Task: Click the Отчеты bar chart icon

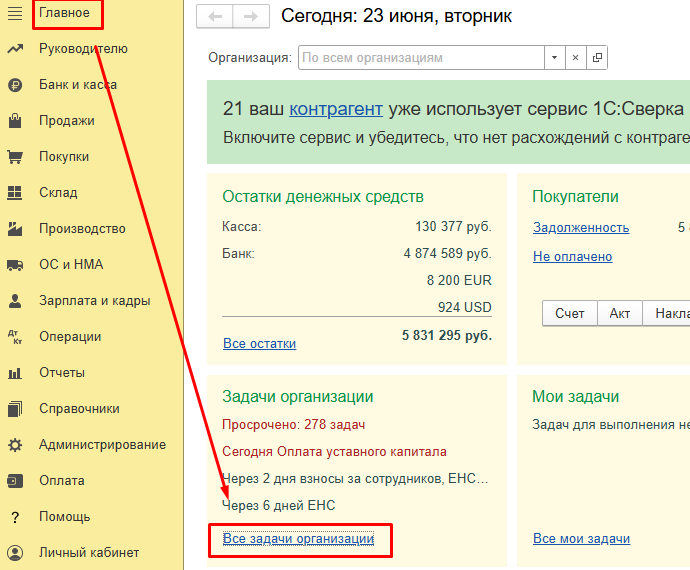Action: pyautogui.click(x=15, y=373)
